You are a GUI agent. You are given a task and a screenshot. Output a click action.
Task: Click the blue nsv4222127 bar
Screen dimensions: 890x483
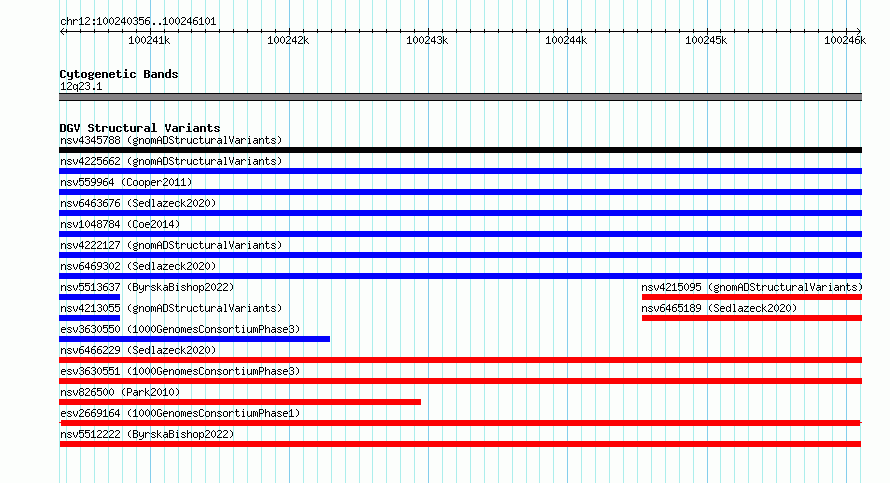point(460,255)
